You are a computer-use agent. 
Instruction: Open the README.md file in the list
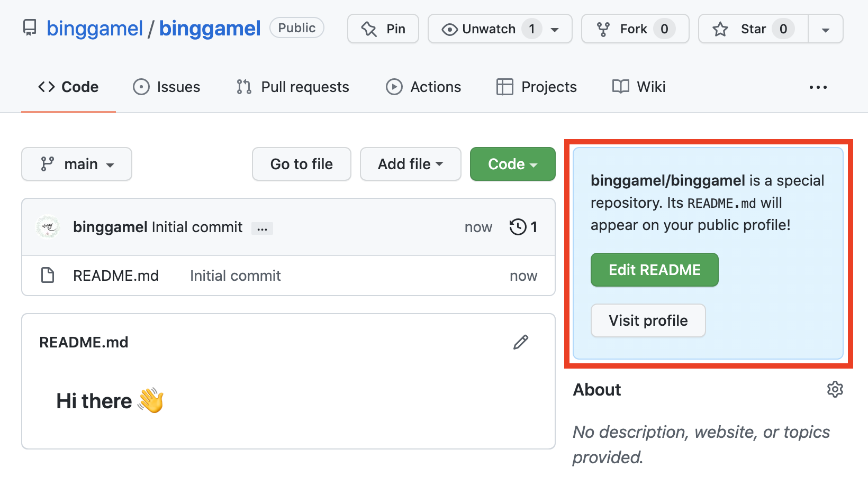click(x=116, y=276)
